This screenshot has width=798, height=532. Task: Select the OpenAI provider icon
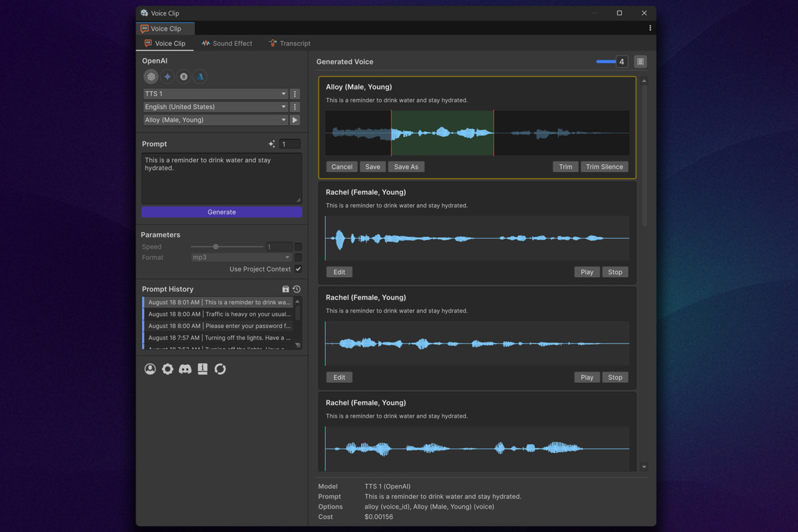151,76
